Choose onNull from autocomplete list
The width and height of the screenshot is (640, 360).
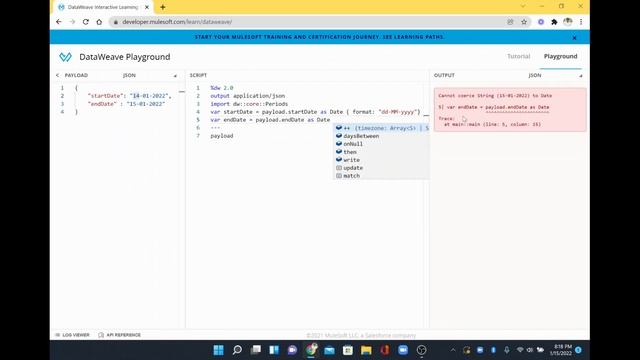[382, 144]
